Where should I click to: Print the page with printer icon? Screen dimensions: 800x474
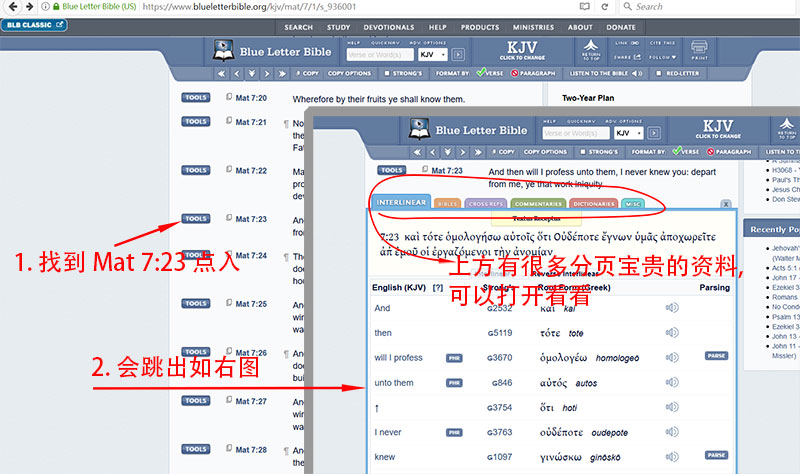699,51
